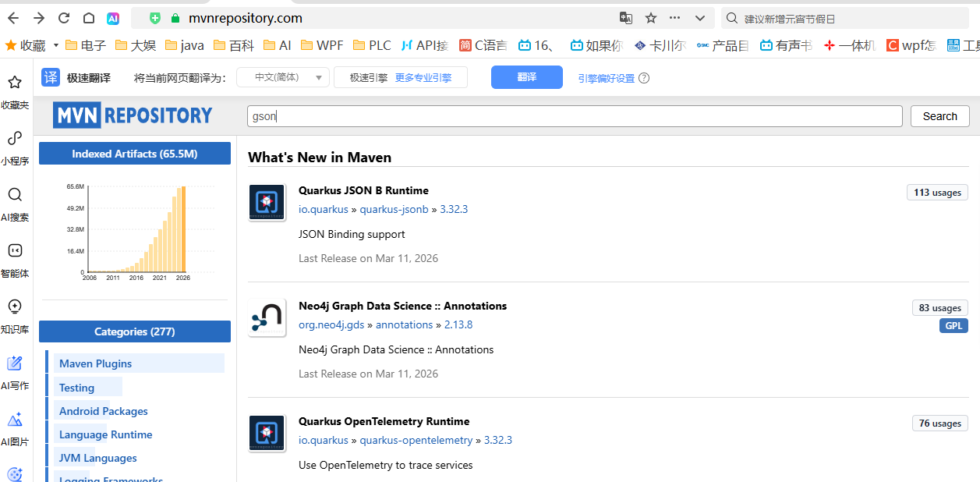This screenshot has height=482, width=980.
Task: Open the java bookmark folder
Action: [x=185, y=45]
